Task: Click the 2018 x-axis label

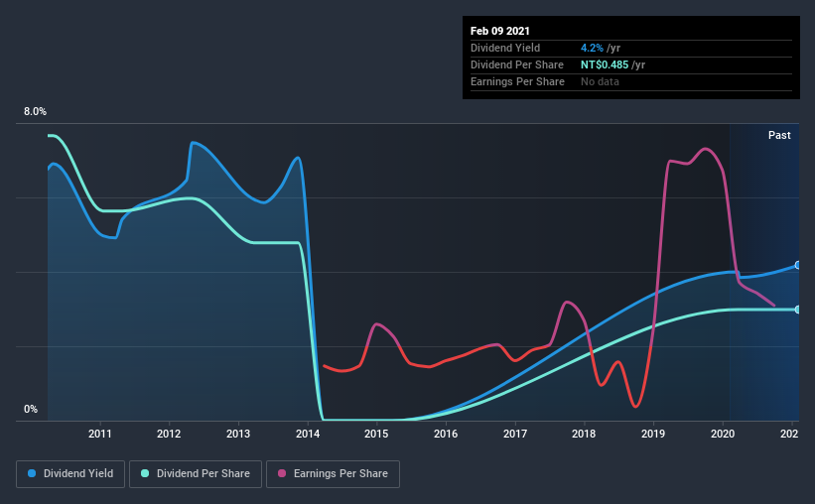Action: point(584,434)
